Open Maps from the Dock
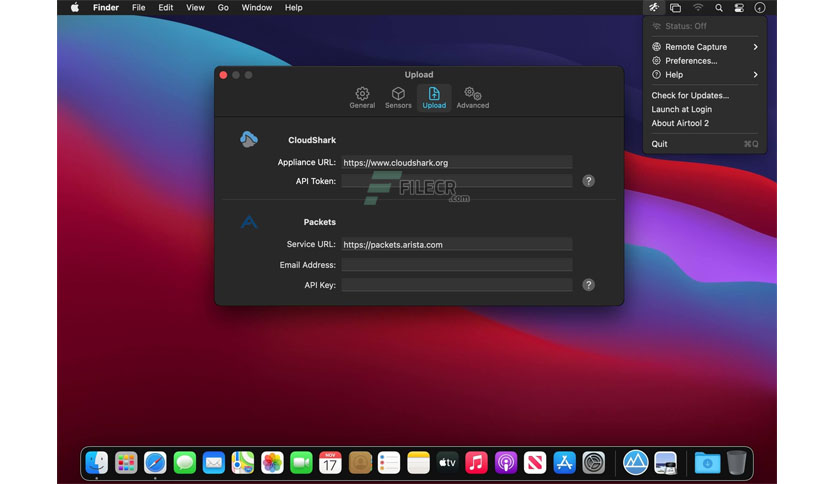This screenshot has width=836, height=484. click(x=243, y=463)
